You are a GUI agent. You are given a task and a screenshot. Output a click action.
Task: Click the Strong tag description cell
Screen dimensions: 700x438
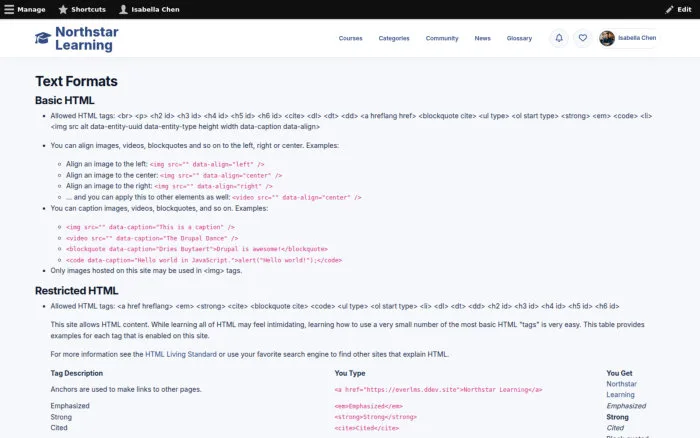pyautogui.click(x=61, y=417)
